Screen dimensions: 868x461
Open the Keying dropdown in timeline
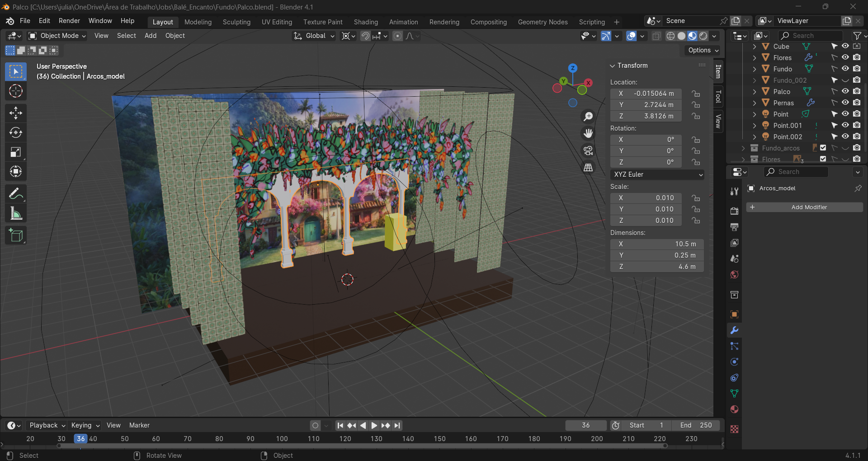[x=85, y=425]
